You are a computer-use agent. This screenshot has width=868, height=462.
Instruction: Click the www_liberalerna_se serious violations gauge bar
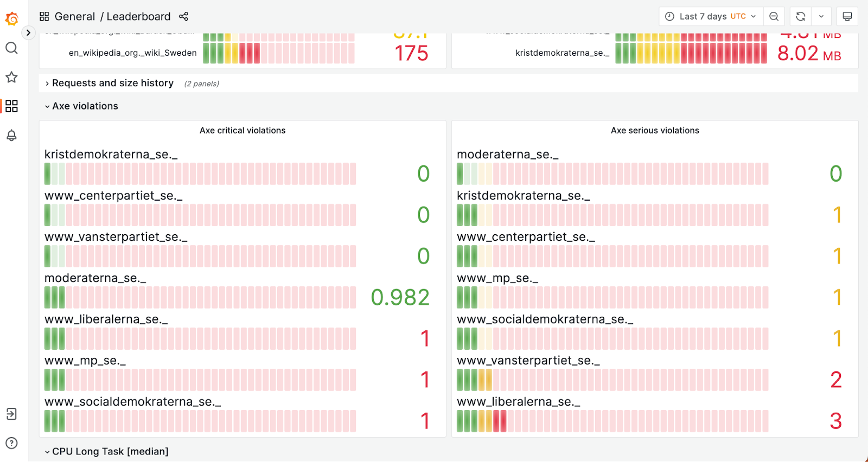click(x=612, y=421)
